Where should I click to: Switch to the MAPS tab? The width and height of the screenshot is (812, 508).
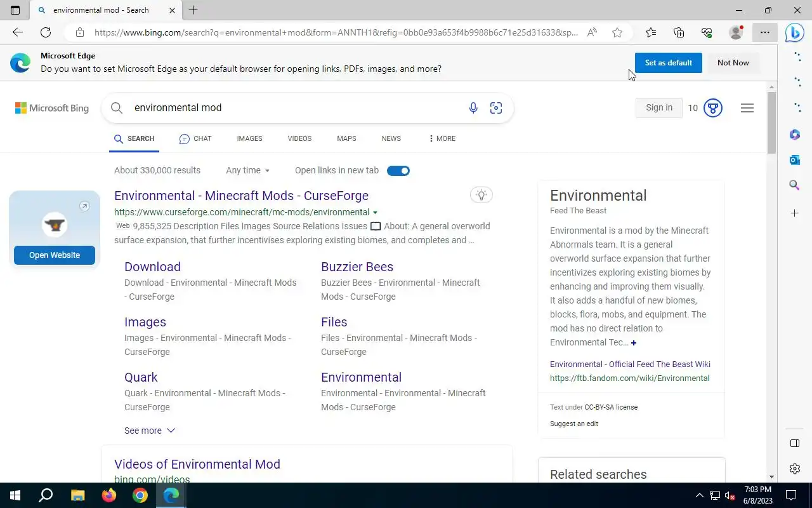coord(346,138)
